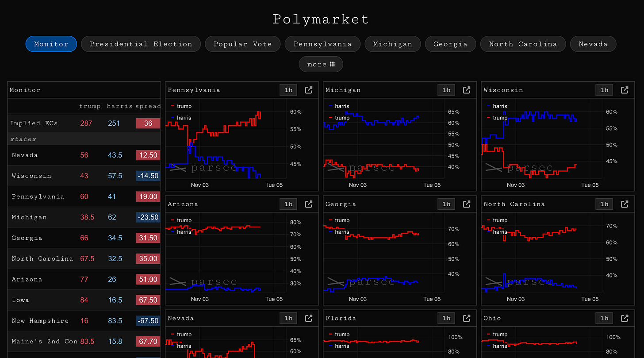The width and height of the screenshot is (644, 358).
Task: Open Michigan chart external link icon
Action: click(x=467, y=90)
